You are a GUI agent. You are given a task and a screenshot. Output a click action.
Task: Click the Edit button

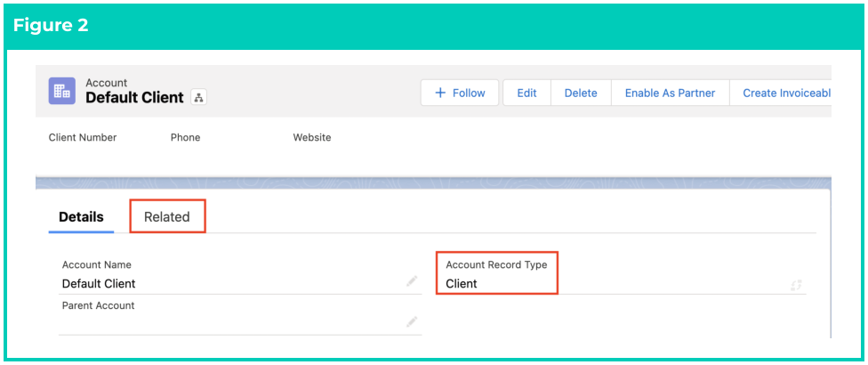coord(526,93)
